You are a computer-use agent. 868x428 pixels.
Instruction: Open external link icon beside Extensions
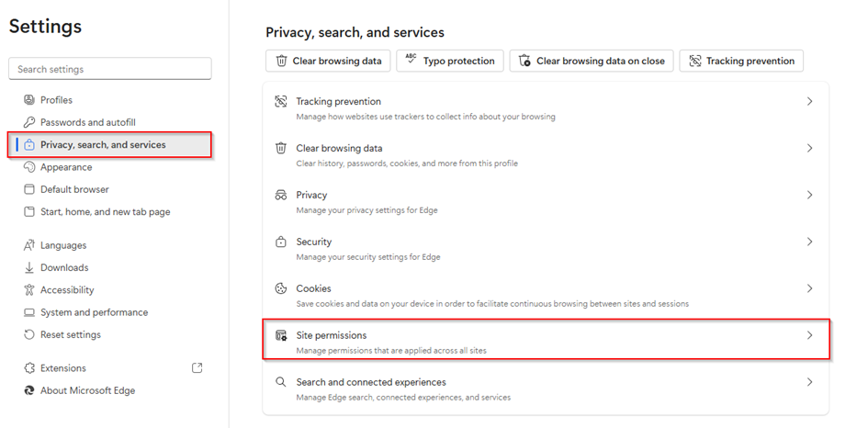click(197, 368)
